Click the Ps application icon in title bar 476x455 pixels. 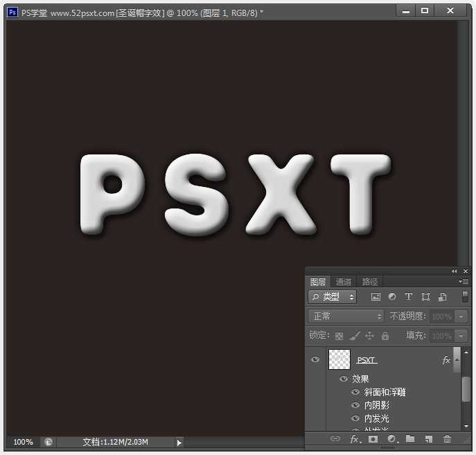pos(12,12)
